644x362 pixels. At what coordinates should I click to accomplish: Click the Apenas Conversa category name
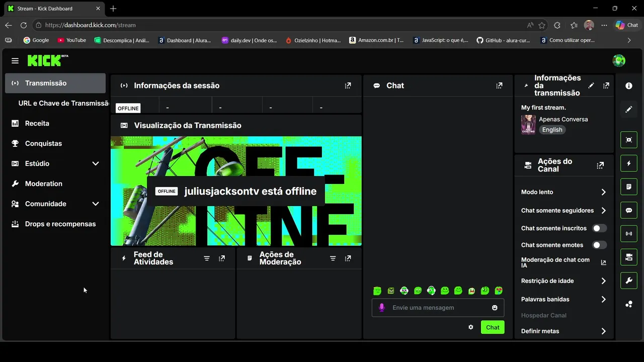point(563,119)
